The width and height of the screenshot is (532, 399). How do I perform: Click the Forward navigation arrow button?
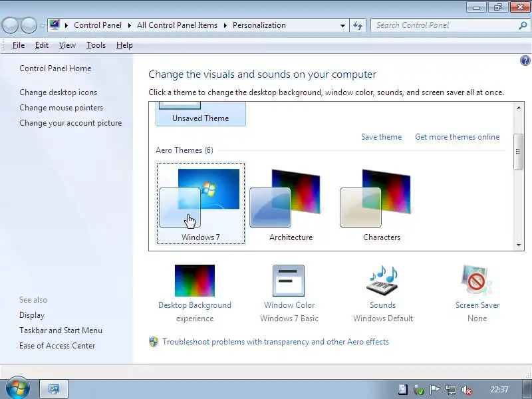pos(29,25)
